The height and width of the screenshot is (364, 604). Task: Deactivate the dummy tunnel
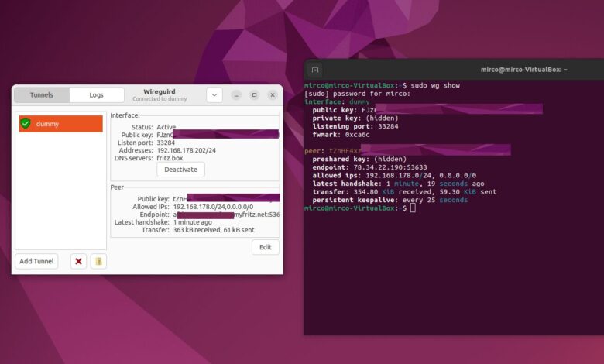(x=180, y=170)
